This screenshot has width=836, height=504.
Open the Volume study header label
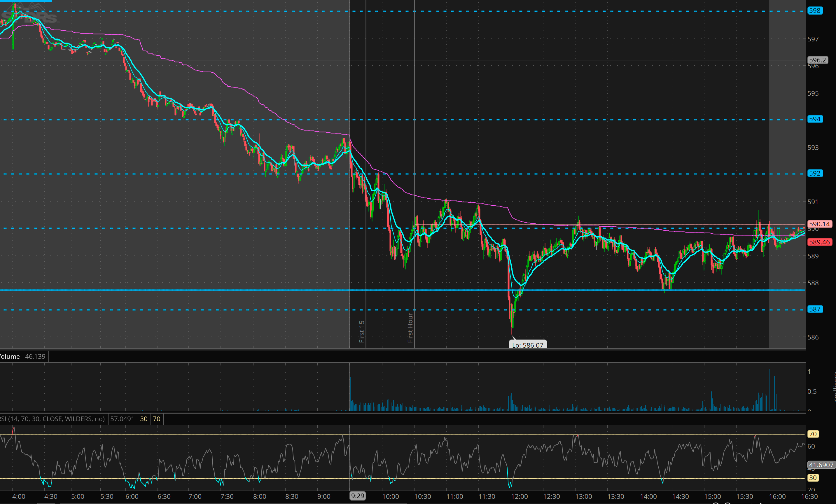coord(10,356)
